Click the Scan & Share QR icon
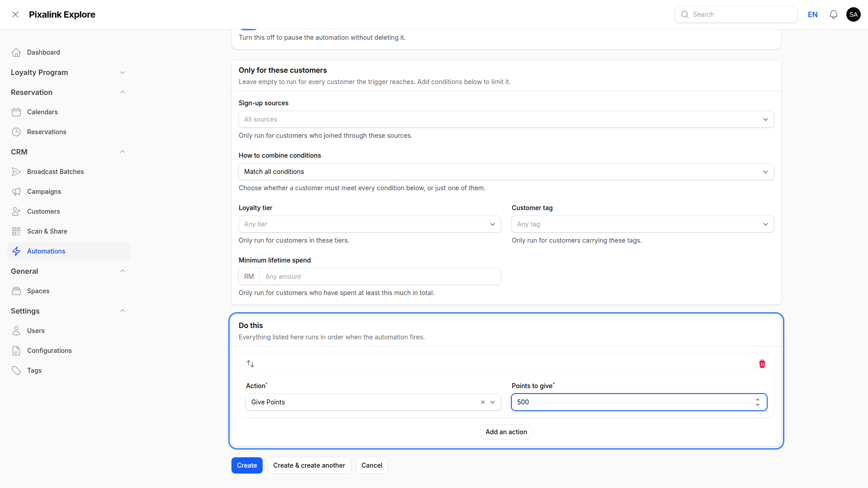868x488 pixels. point(16,231)
